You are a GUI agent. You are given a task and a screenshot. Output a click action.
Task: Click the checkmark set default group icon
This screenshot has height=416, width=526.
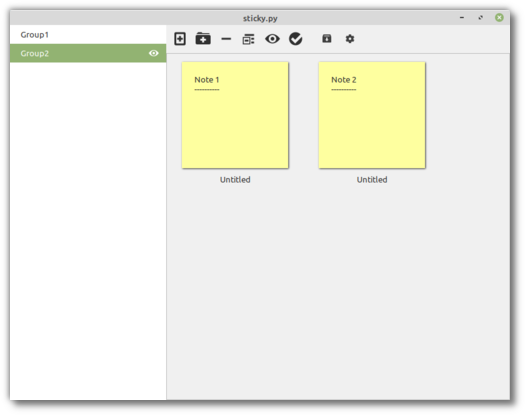click(x=296, y=39)
